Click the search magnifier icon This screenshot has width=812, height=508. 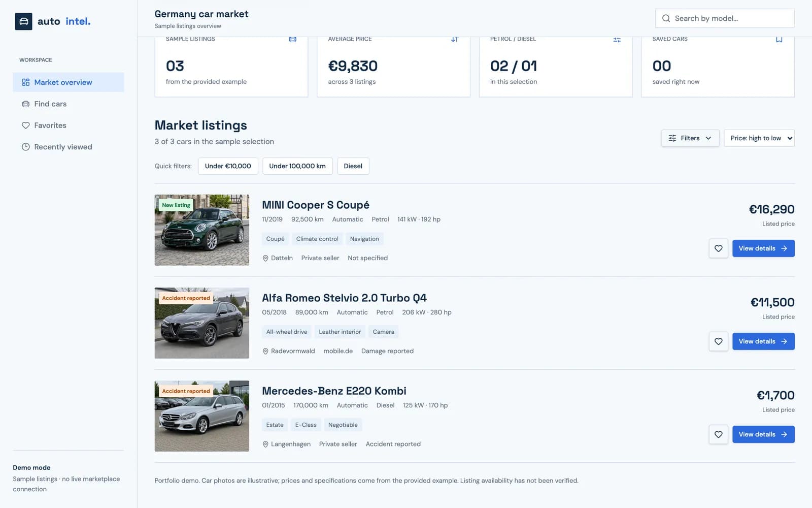(x=666, y=18)
